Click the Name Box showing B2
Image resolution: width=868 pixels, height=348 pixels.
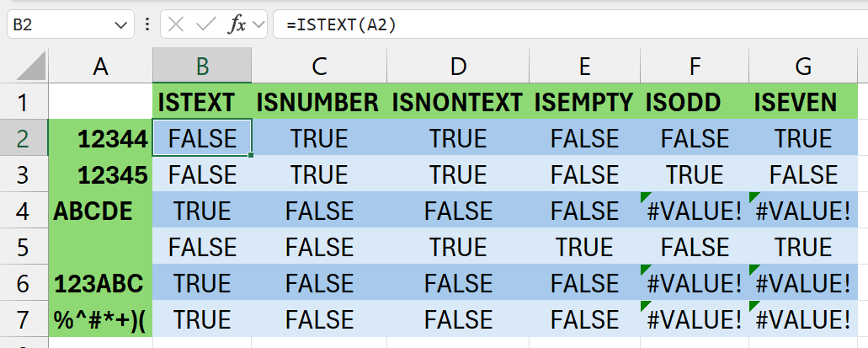tap(71, 24)
